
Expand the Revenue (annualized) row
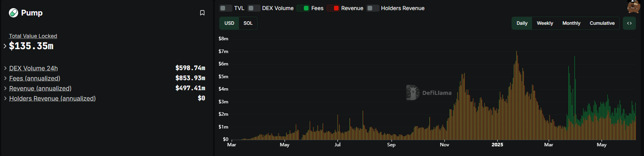[x=5, y=88]
